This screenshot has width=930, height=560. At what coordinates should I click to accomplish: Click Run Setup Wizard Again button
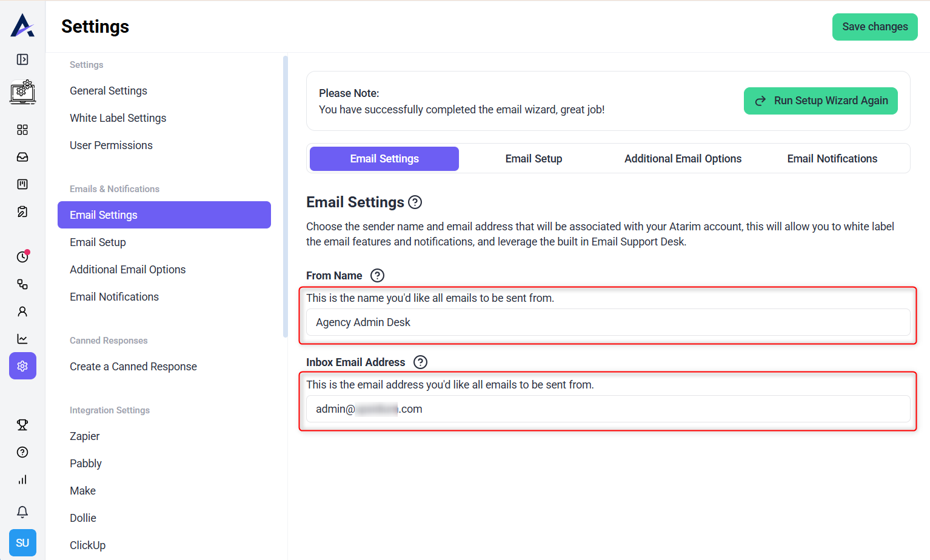(x=820, y=101)
